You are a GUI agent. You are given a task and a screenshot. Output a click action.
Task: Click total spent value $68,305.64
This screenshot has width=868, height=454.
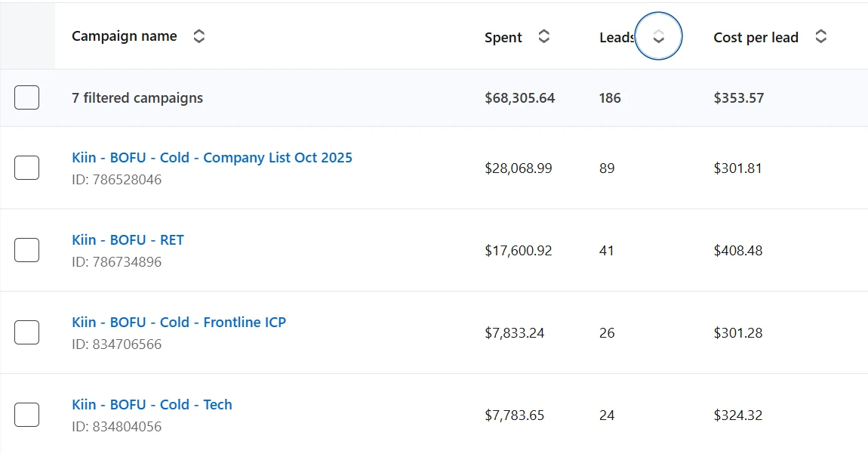pyautogui.click(x=520, y=98)
